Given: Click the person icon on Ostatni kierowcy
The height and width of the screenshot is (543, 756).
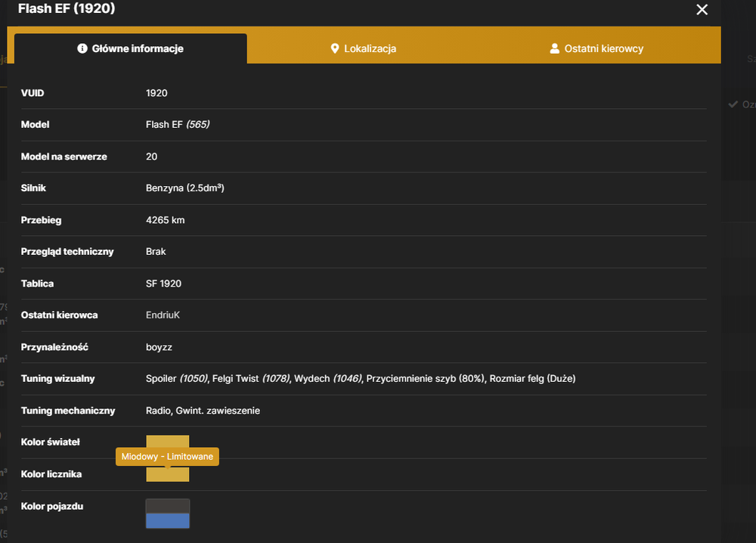Looking at the screenshot, I should (554, 48).
